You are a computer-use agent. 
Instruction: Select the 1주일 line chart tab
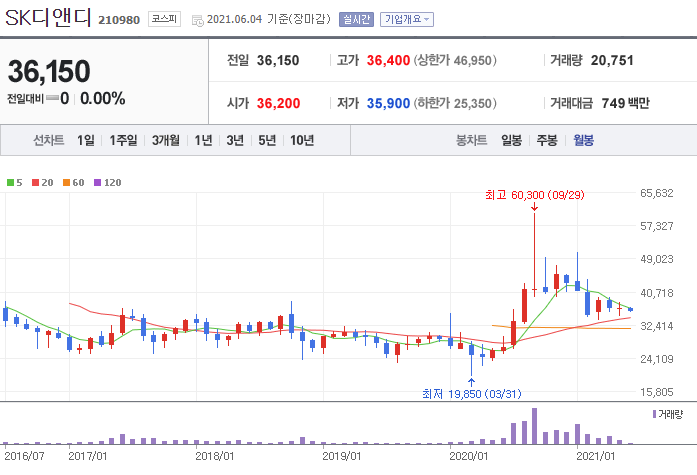tap(123, 140)
